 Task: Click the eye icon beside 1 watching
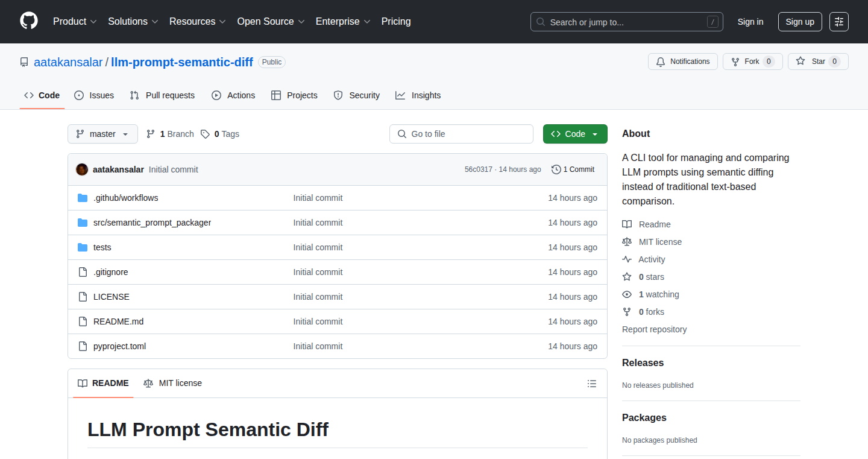[x=627, y=294]
